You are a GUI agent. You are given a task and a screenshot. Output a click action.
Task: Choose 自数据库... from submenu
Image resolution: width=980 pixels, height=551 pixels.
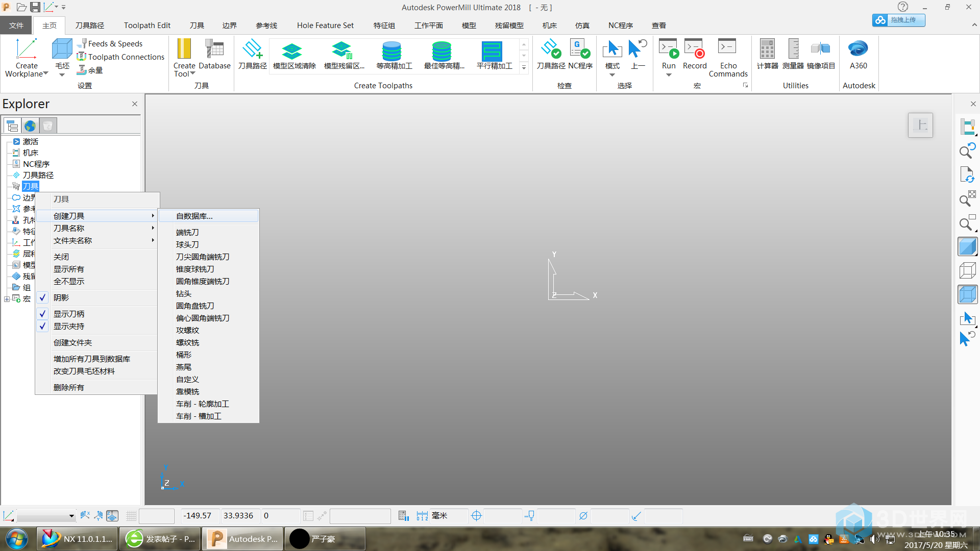[x=208, y=216]
